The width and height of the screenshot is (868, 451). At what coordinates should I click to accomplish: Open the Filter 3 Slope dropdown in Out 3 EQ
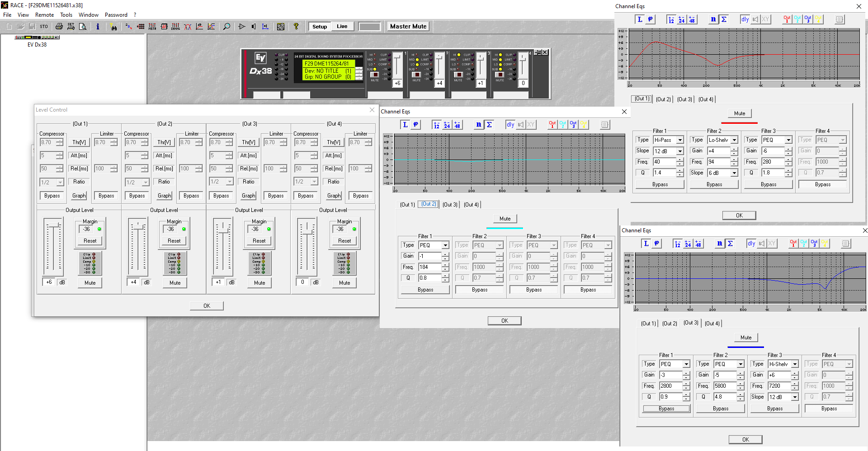(795, 397)
